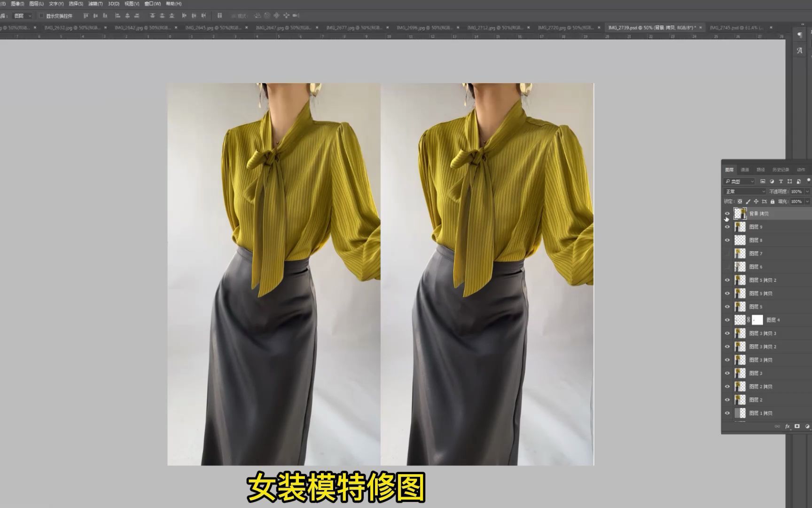Click the mask thumbnail on 图层 4
812x508 pixels.
pyautogui.click(x=757, y=320)
